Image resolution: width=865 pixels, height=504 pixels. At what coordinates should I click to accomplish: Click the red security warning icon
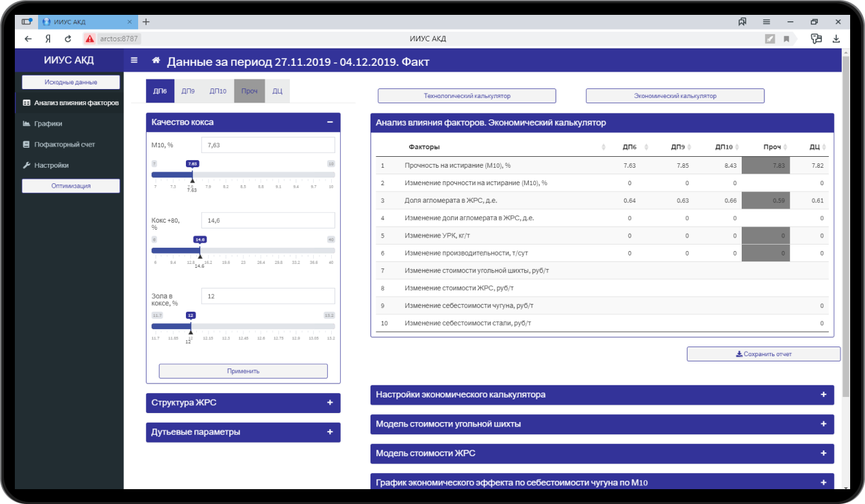point(90,39)
